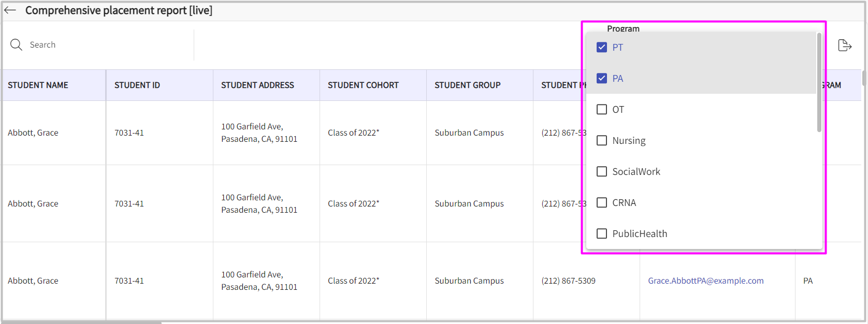Screen dimensions: 868x324
Task: Click the horizontal table scrollbar
Action: click(x=83, y=322)
